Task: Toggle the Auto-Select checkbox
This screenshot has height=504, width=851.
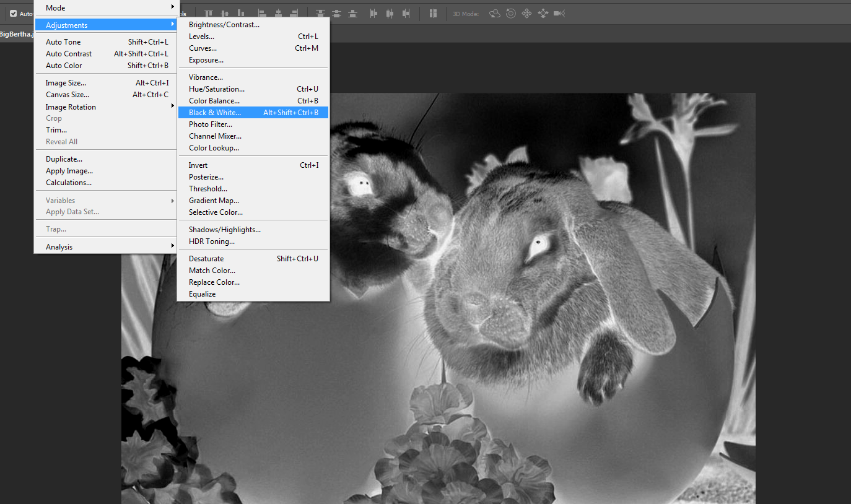Action: 14,13
